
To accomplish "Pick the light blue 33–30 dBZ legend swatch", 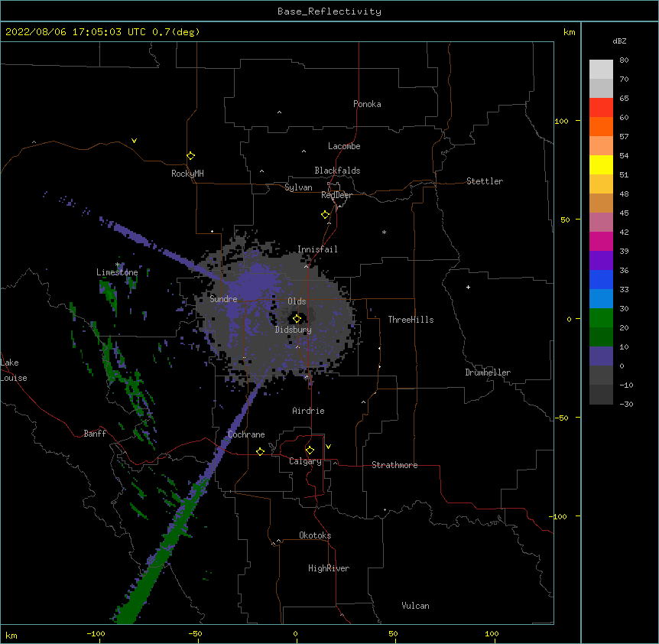I will (601, 299).
